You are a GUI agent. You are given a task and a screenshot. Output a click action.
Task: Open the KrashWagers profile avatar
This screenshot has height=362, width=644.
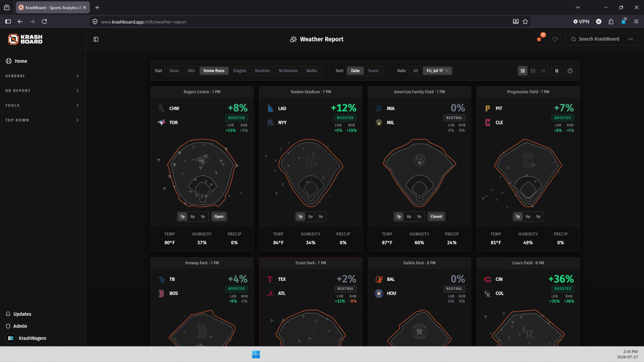click(x=11, y=338)
